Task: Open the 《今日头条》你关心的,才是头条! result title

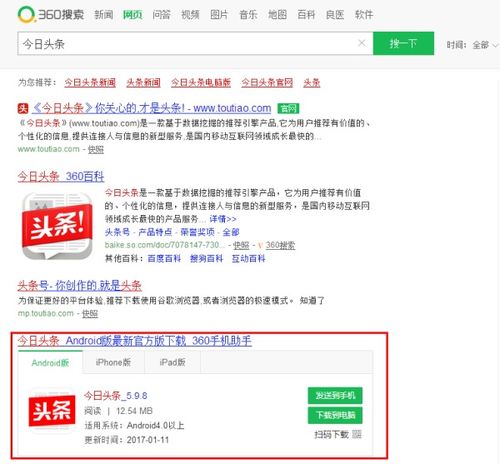Action: (152, 108)
